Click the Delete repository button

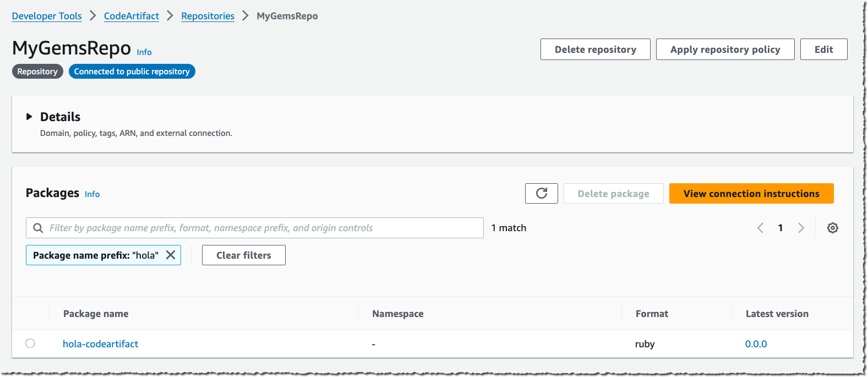coord(596,50)
